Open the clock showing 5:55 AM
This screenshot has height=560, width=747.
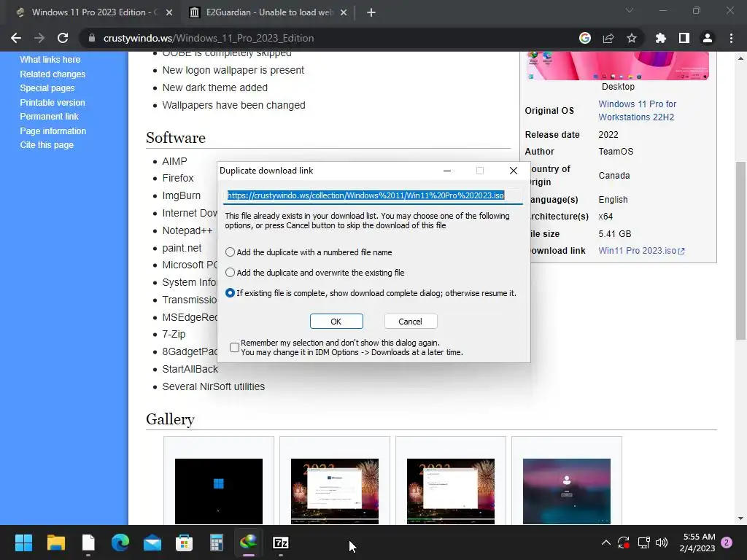click(x=697, y=542)
